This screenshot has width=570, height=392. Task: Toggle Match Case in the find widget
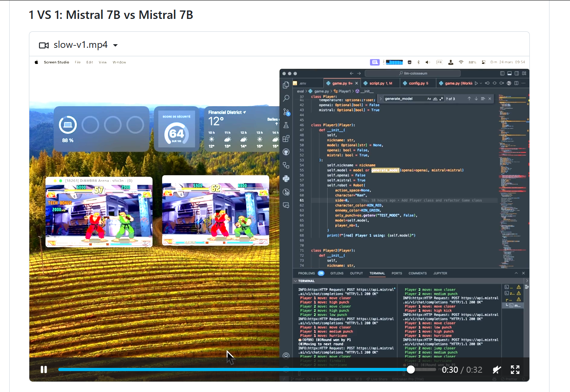429,99
